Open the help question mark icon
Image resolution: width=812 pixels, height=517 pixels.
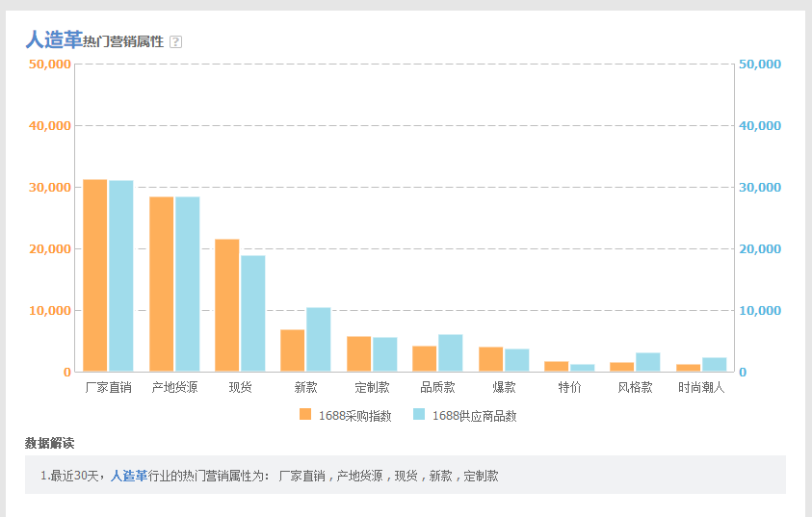175,42
